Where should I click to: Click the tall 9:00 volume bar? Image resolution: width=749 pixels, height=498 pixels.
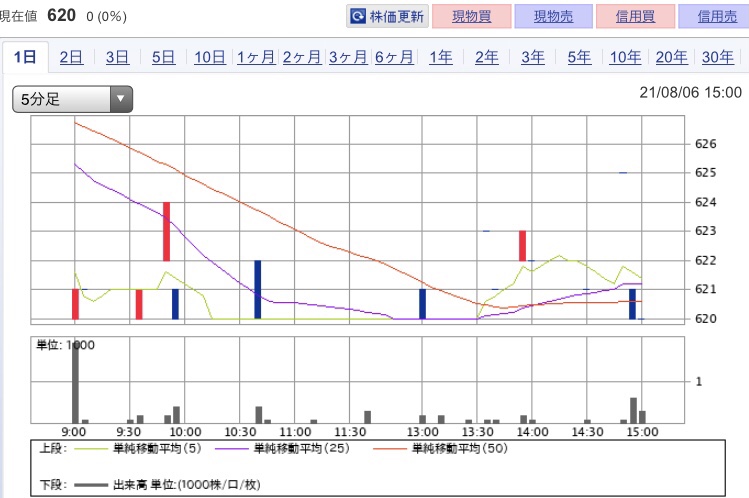75,381
